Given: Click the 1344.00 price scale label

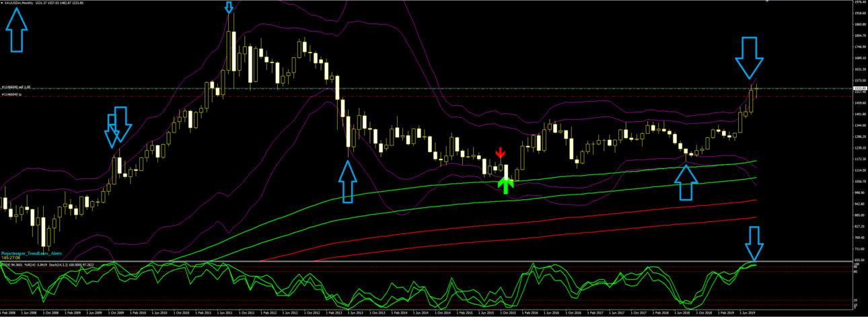Looking at the screenshot, I should (861, 125).
